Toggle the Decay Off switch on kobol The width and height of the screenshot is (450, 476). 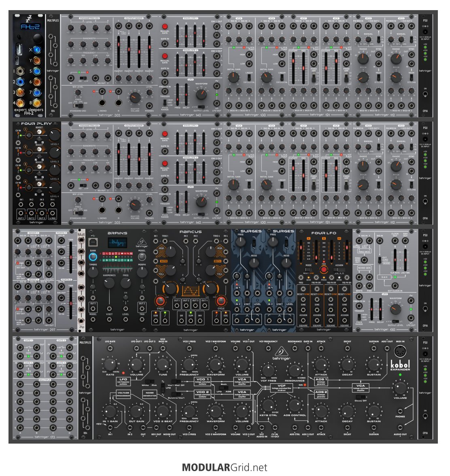click(361, 397)
